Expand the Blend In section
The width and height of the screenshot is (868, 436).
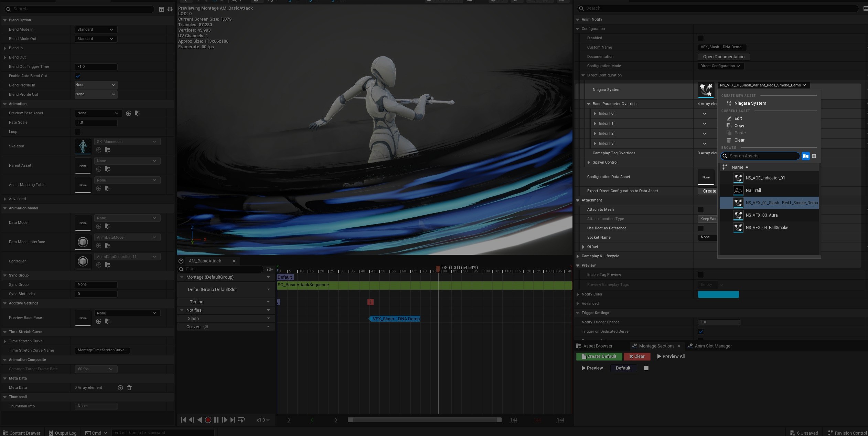(x=5, y=48)
